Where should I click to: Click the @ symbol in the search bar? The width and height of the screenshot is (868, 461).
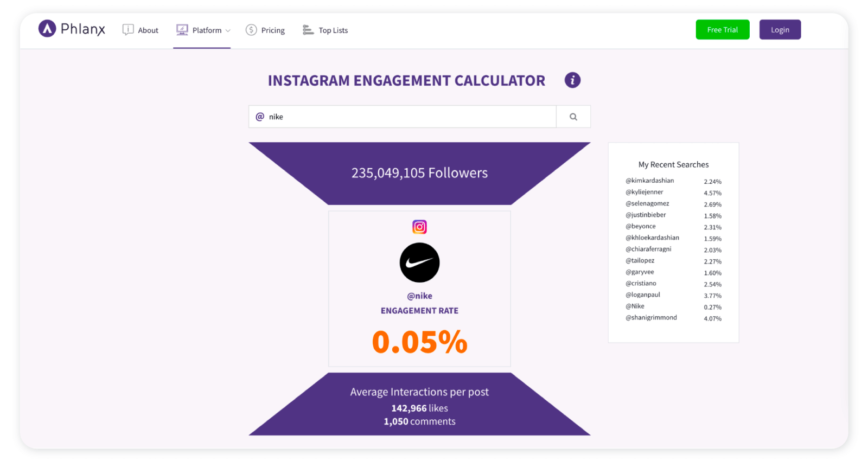click(x=260, y=116)
